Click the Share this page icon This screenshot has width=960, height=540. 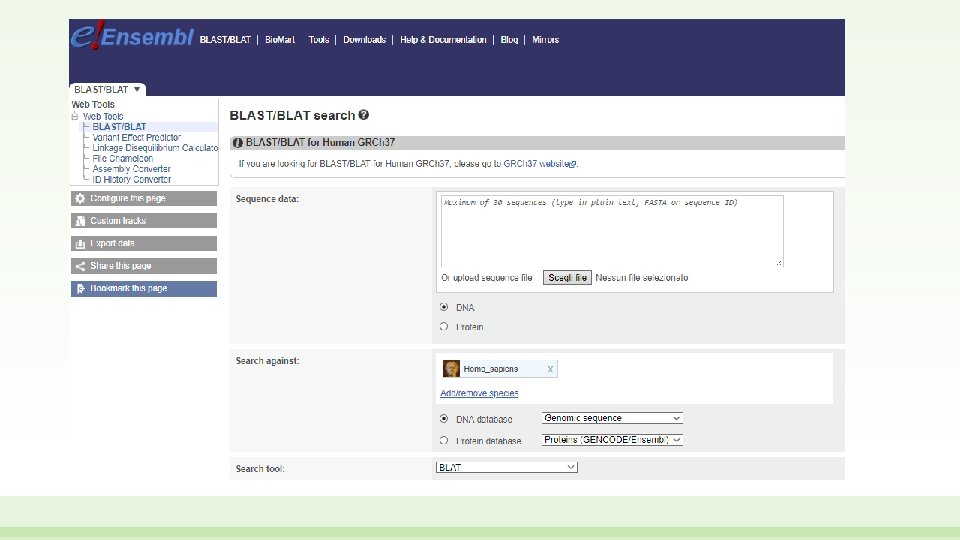[x=80, y=266]
